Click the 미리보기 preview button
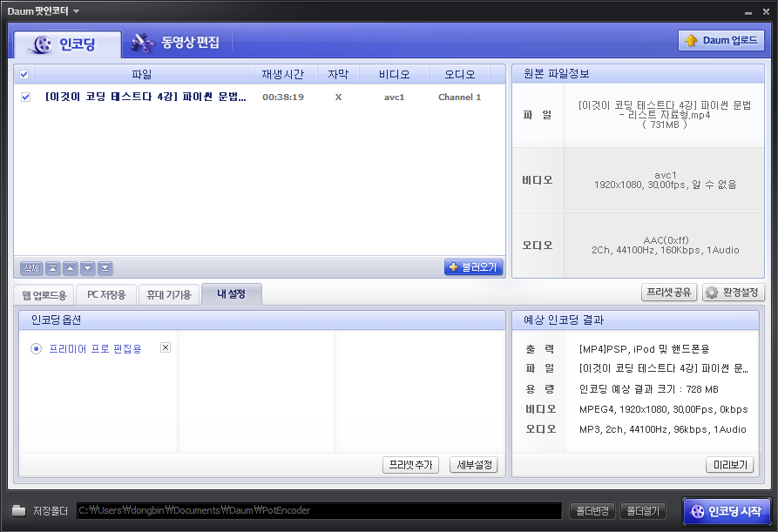778x532 pixels. (730, 465)
